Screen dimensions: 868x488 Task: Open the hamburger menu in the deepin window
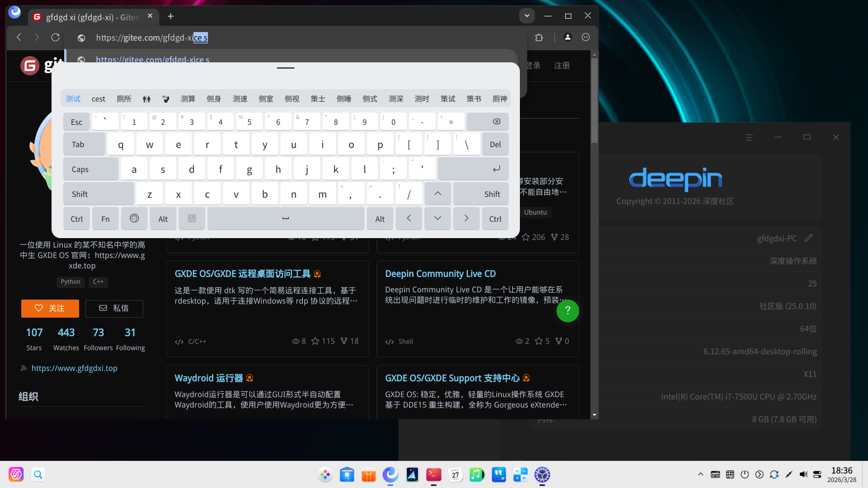[750, 137]
